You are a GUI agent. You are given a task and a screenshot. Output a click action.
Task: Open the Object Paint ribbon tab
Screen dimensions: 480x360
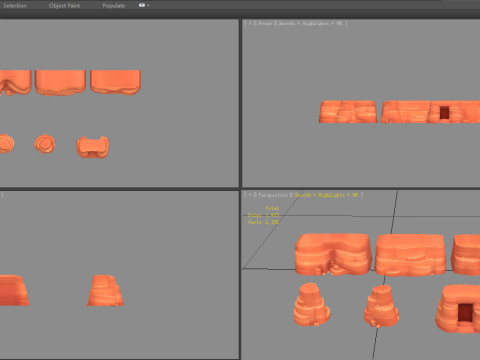coord(64,6)
